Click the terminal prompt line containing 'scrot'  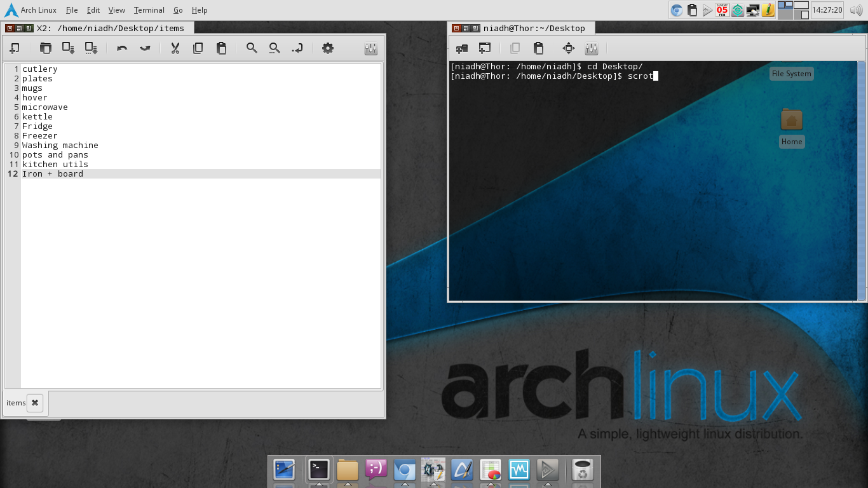click(x=554, y=76)
